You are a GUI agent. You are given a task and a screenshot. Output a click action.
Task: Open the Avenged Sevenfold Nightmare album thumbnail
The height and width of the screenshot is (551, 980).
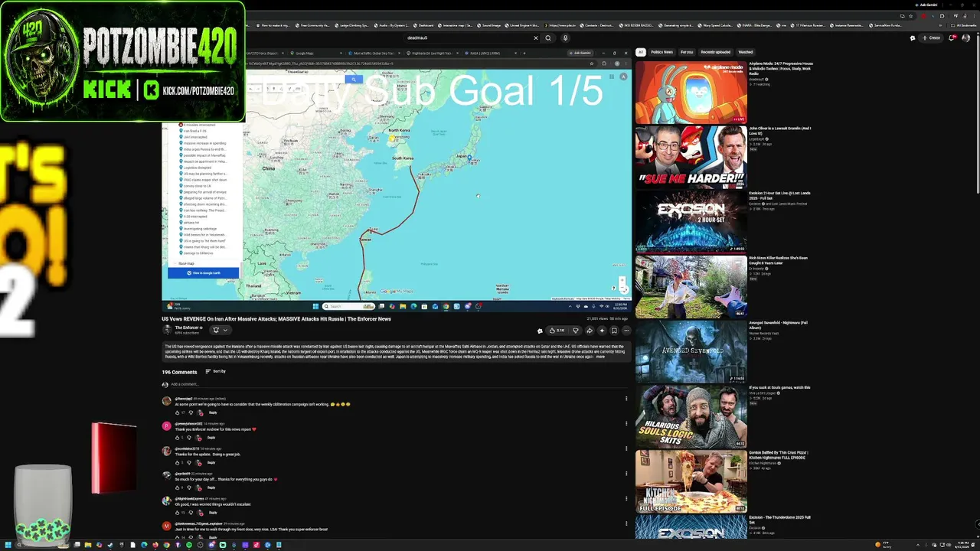click(691, 351)
